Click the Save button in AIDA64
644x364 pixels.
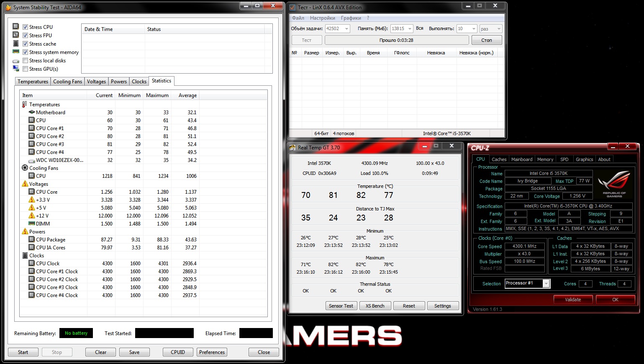tap(134, 352)
